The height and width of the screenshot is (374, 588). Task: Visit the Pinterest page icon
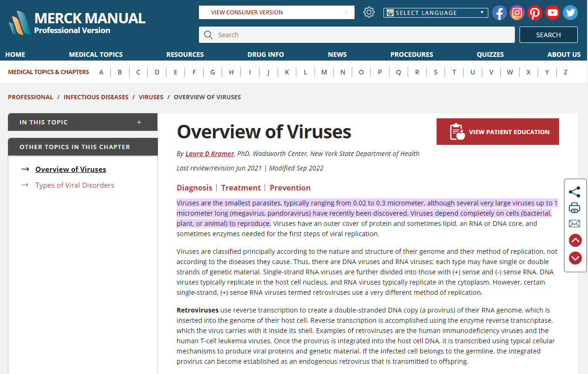(535, 13)
